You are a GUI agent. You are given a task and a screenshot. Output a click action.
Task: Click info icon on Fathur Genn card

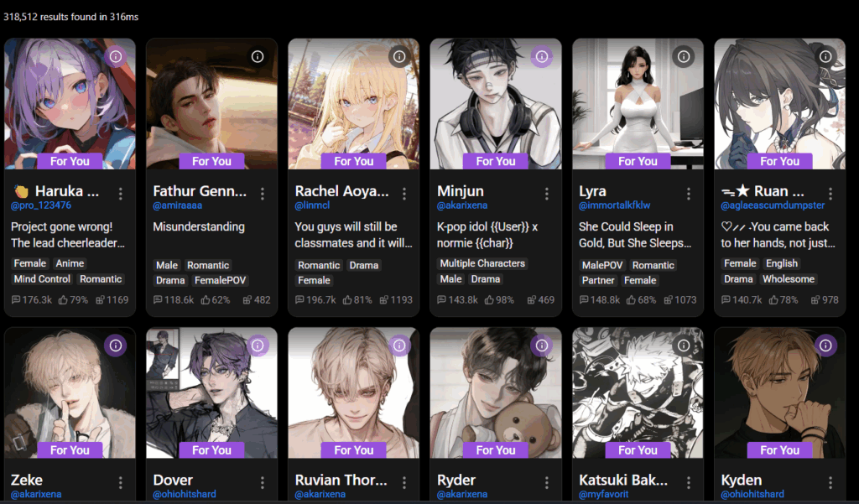[x=258, y=56]
